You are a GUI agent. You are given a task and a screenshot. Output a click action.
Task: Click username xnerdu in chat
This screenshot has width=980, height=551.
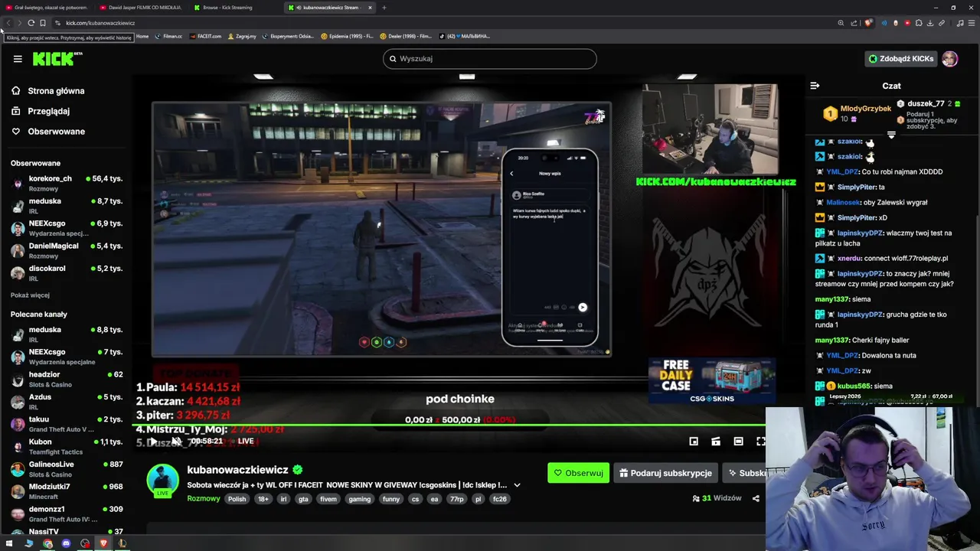point(849,259)
